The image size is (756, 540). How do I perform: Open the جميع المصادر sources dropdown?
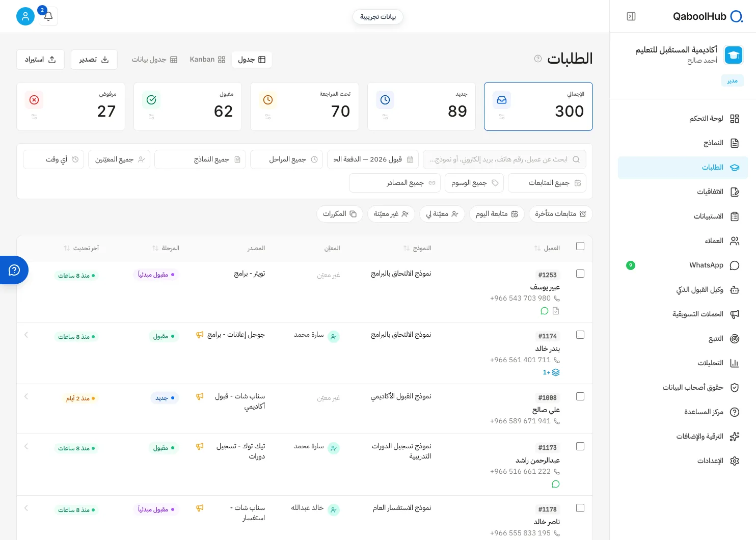pos(395,183)
